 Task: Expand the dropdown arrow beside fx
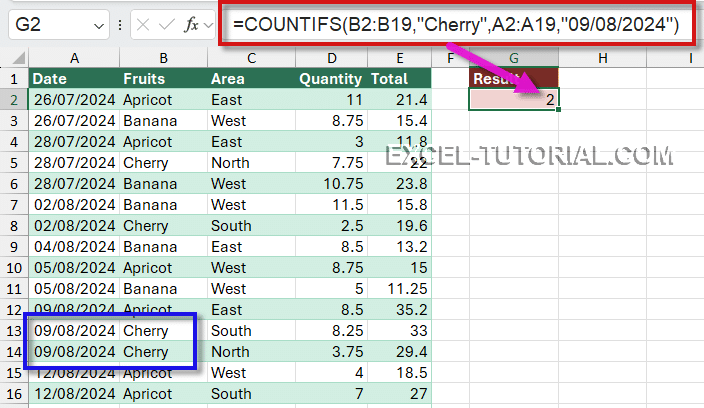click(208, 26)
